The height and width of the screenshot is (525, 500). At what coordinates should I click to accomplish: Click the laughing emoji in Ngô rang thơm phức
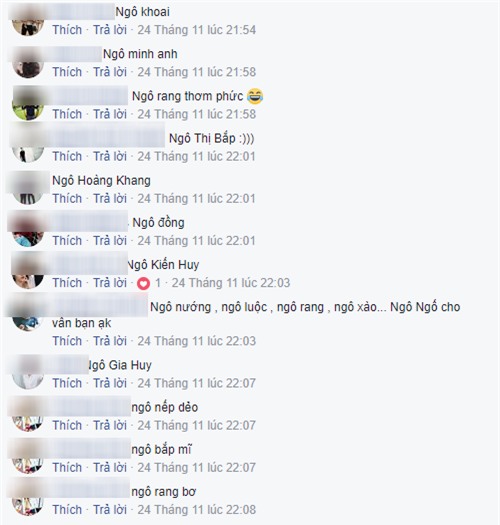click(x=255, y=96)
